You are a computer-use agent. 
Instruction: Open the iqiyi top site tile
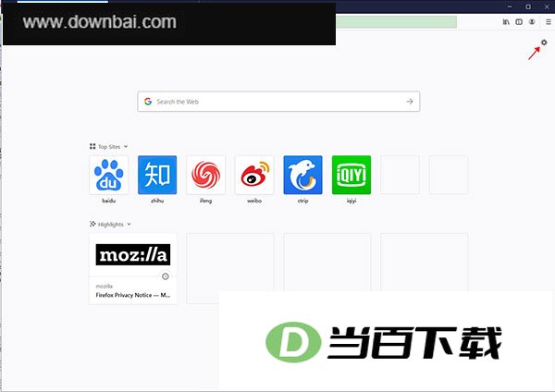coord(351,175)
